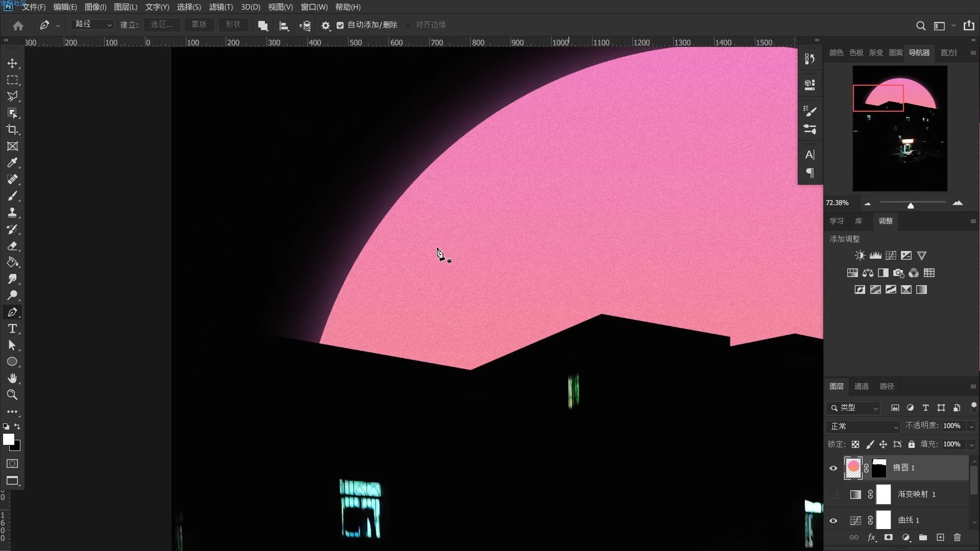Switch to the 路径 tab

point(887,386)
